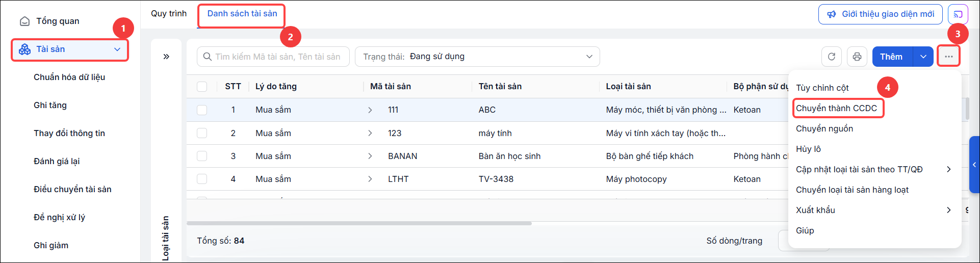Select Chuyển loại tài sản hàng loạt

tap(852, 190)
